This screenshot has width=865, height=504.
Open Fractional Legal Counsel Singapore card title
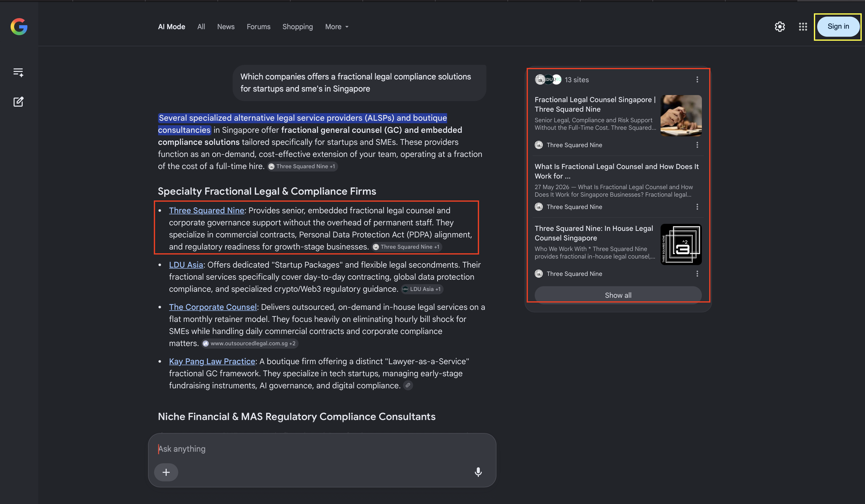[595, 104]
